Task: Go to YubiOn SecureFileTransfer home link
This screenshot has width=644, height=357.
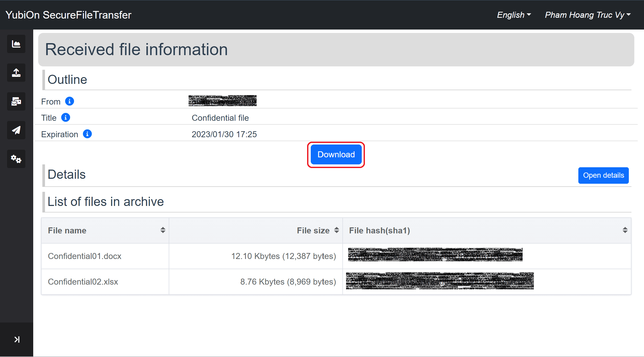Action: 69,15
